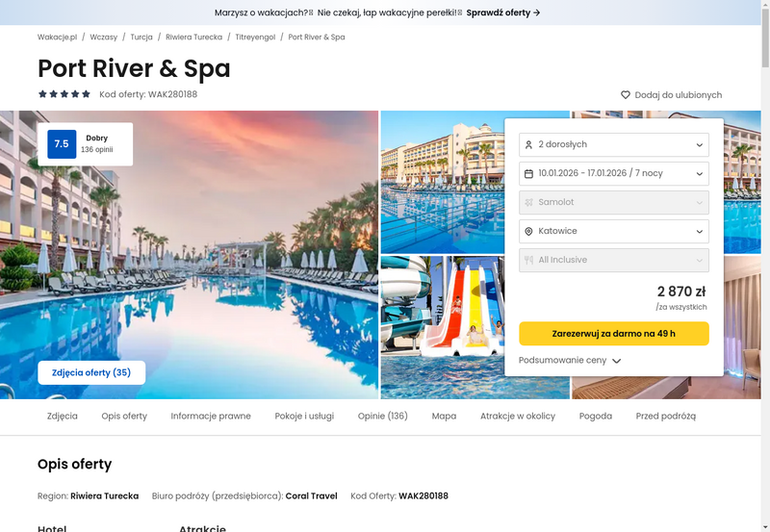Open Zdjęcia oferty (35) gallery button
Image resolution: width=770 pixels, height=532 pixels.
[91, 372]
